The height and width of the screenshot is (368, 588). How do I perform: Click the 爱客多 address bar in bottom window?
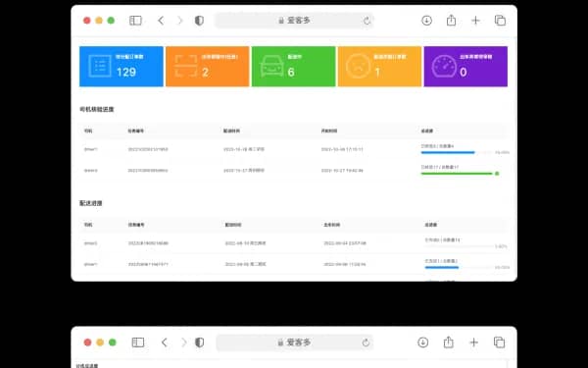[295, 342]
